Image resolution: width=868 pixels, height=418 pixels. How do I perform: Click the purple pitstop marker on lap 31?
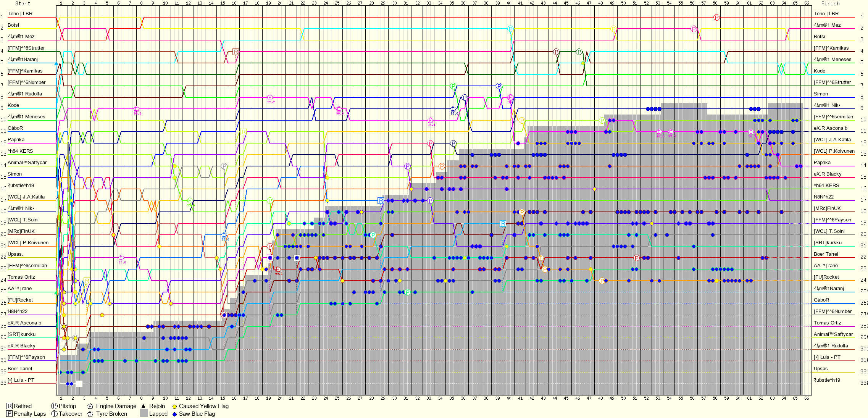click(x=408, y=166)
